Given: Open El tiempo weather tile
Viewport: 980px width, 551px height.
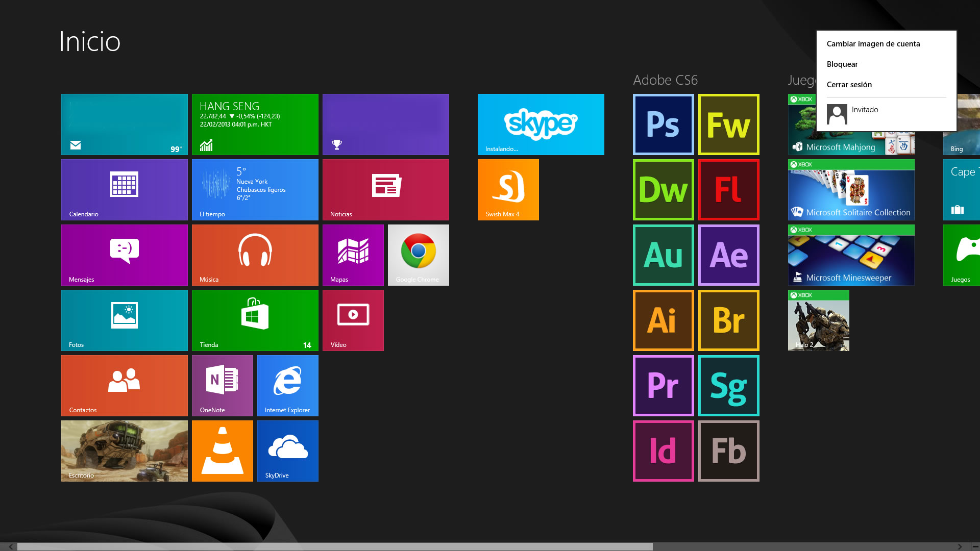Looking at the screenshot, I should 255,190.
